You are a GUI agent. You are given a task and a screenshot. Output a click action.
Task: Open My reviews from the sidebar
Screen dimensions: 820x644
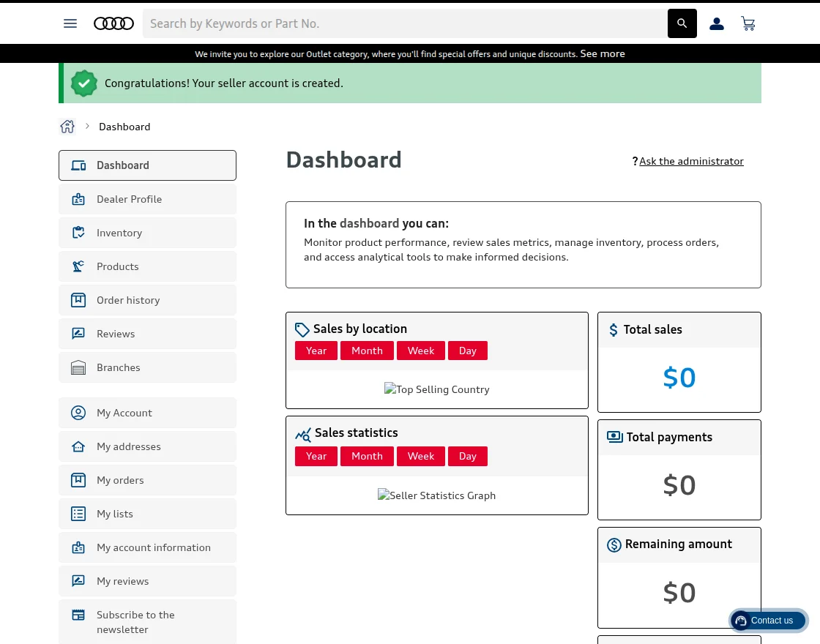(x=122, y=581)
